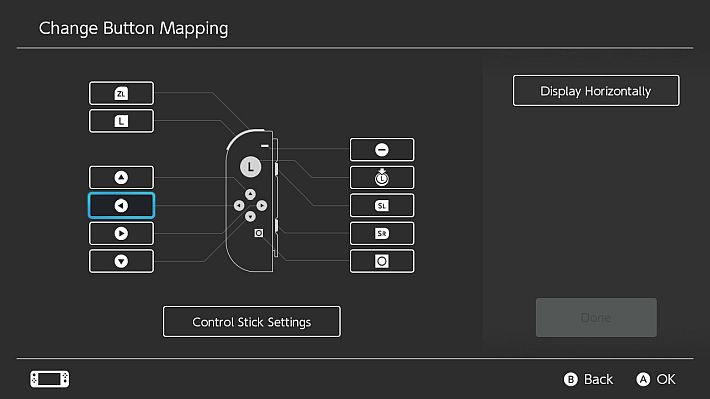Click the console controller icon in the footer
The width and height of the screenshot is (710, 399).
tap(50, 379)
